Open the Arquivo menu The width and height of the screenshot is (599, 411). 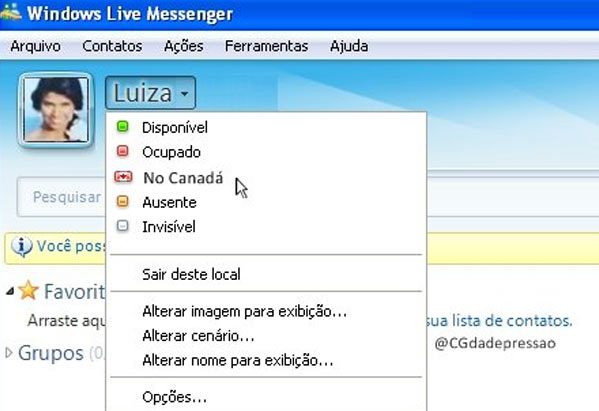[36, 46]
